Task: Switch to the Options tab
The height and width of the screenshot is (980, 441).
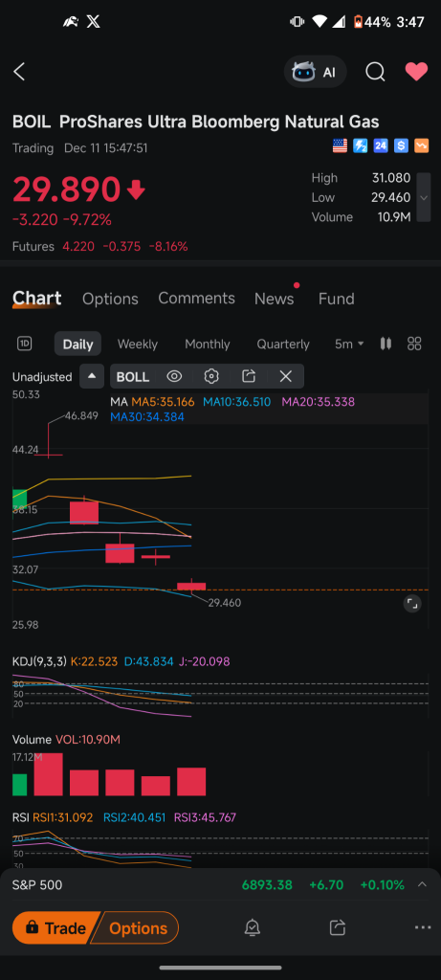Action: 110,299
